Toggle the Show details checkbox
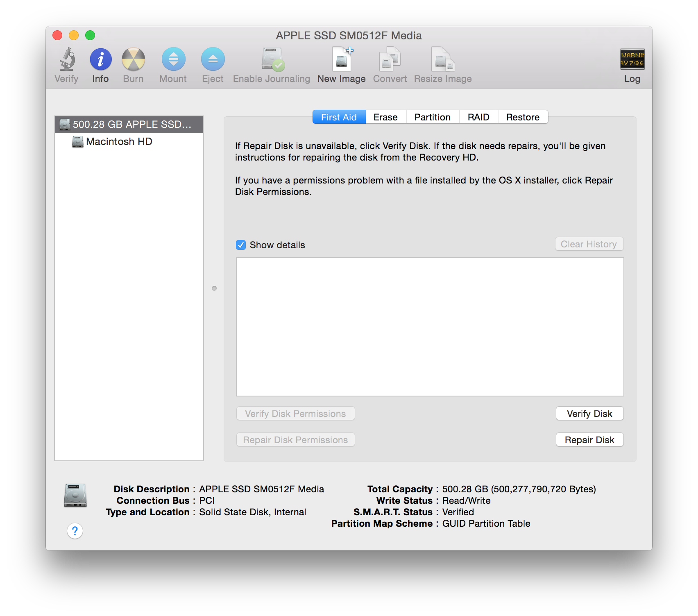 coord(241,245)
